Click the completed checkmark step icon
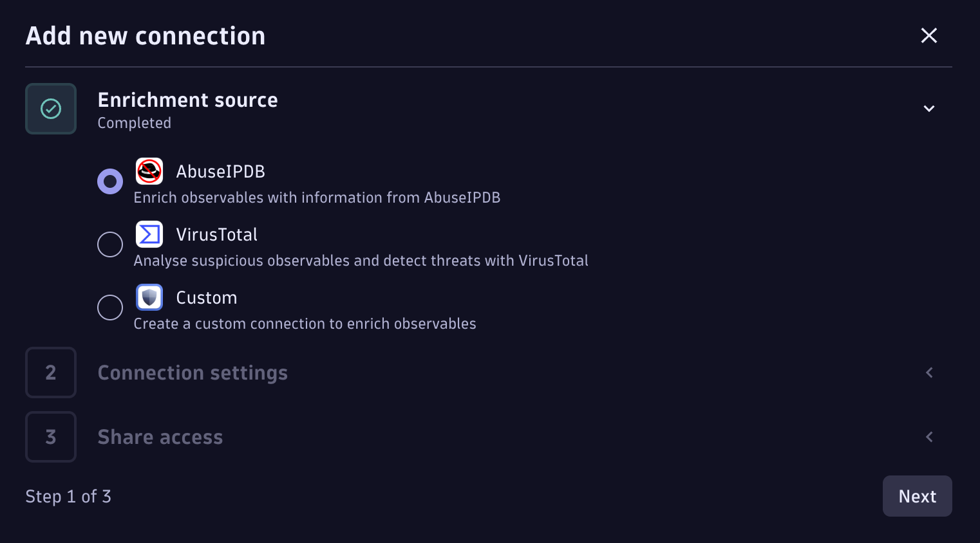Viewport: 980px width, 543px height. 51,109
